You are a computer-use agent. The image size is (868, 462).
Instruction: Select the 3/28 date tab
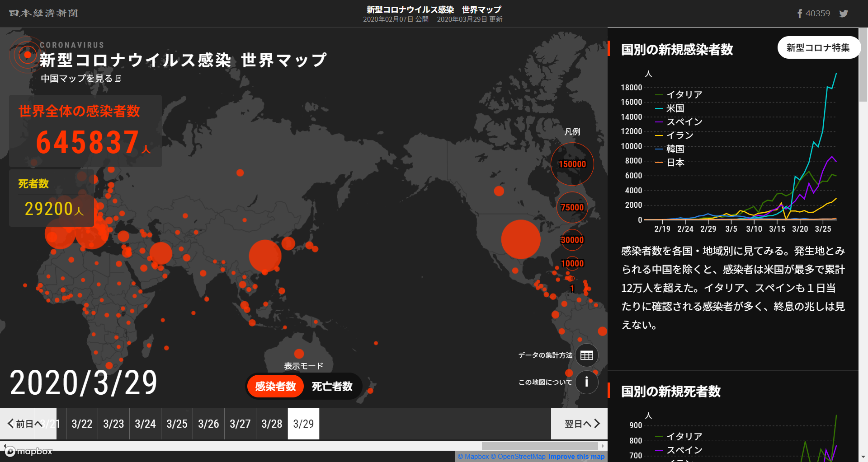click(x=272, y=424)
